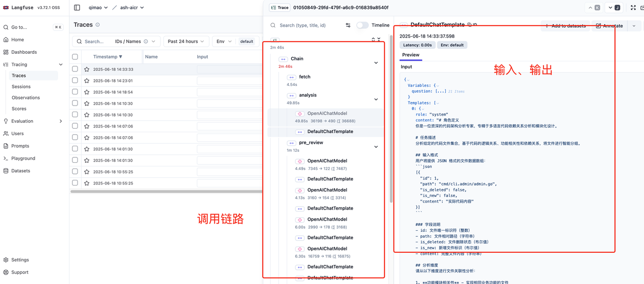The height and width of the screenshot is (284, 644).
Task: Collapse the analysis node chevron
Action: click(x=376, y=100)
